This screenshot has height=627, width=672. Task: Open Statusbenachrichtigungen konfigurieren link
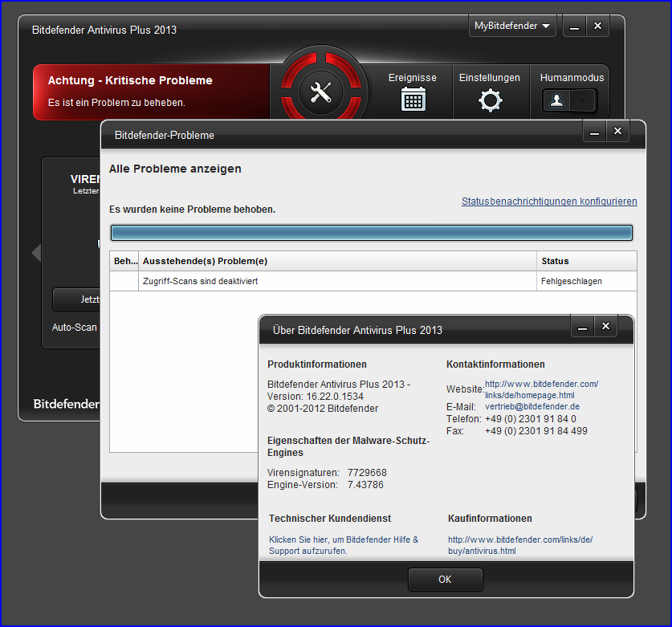[x=549, y=201]
